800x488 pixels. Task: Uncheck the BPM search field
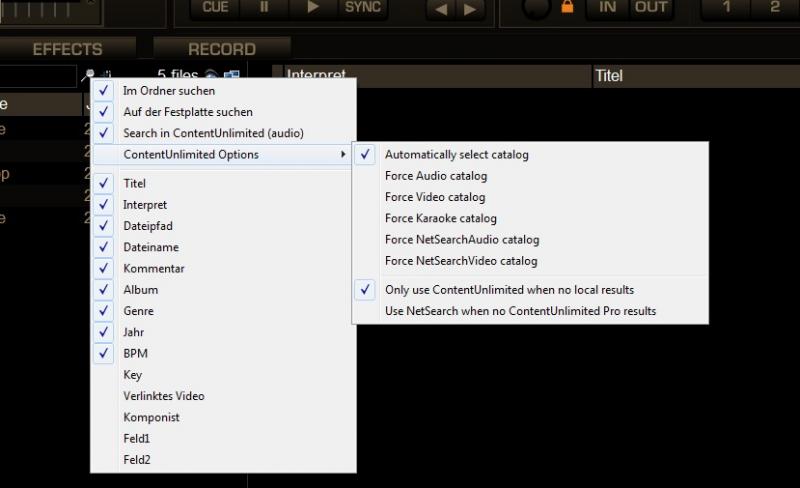pos(223,354)
